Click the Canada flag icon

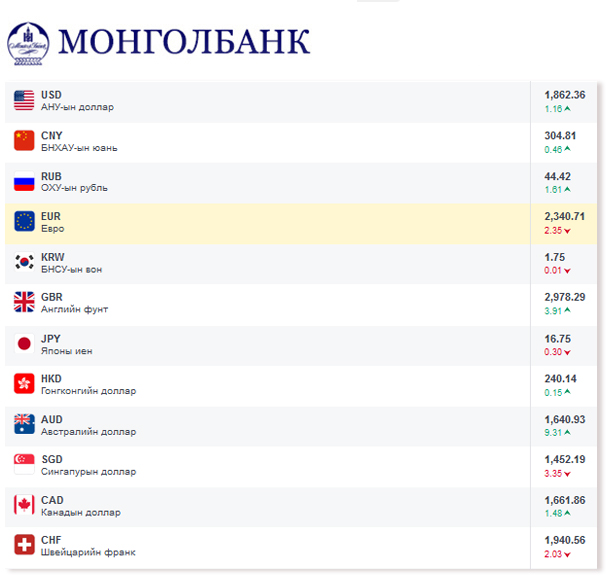24,506
